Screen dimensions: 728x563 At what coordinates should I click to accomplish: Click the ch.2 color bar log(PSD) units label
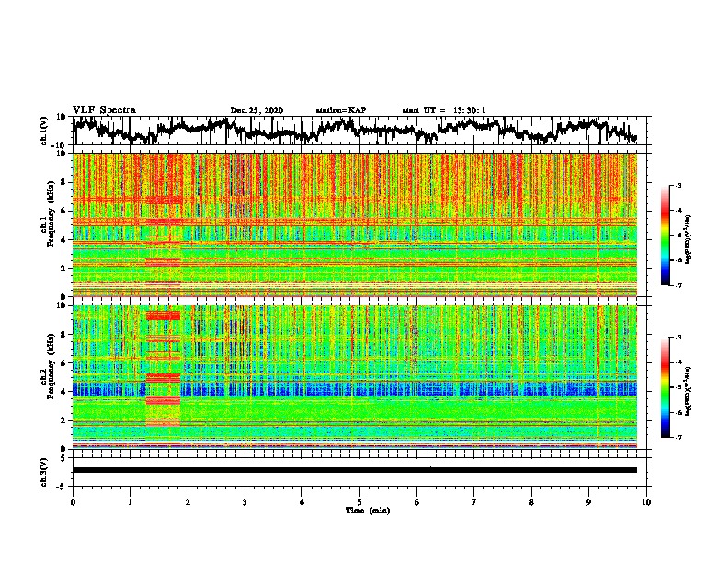688,391
